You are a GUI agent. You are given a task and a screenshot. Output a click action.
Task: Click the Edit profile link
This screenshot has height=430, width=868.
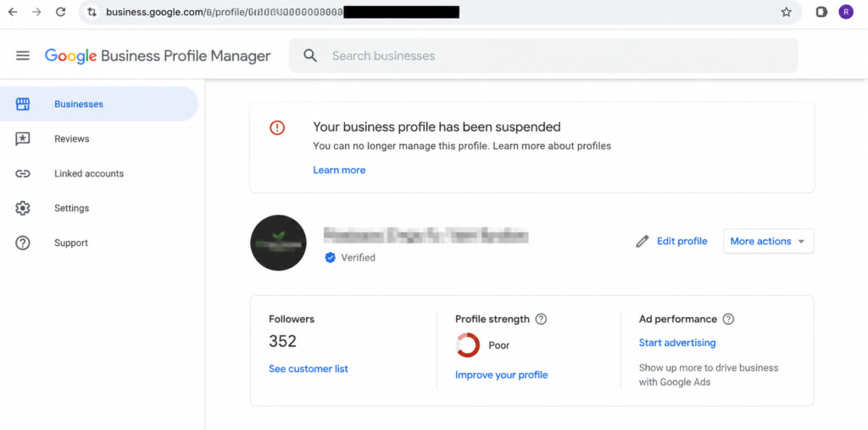[682, 241]
